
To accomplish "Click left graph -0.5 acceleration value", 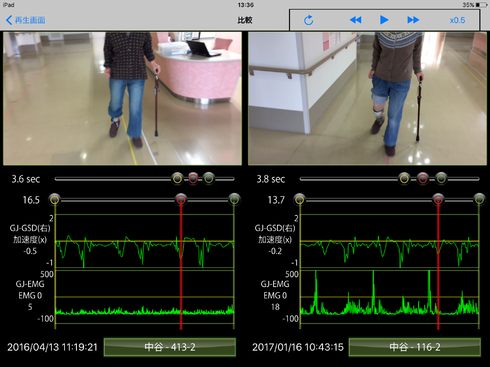I will (30, 251).
